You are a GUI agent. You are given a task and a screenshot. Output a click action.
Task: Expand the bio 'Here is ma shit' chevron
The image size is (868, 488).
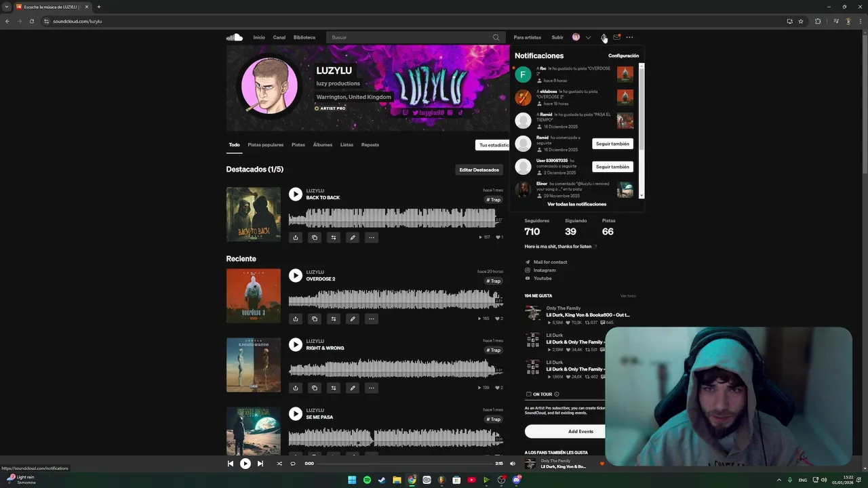pos(596,246)
